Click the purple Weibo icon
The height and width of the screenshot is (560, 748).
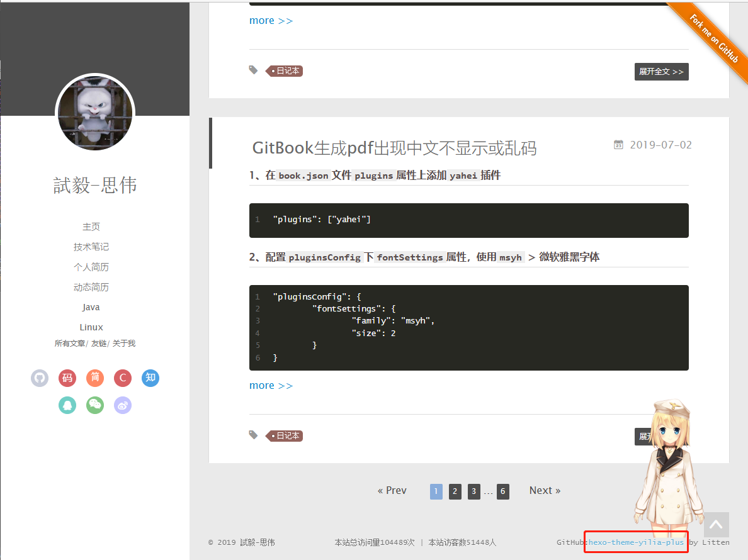coord(123,405)
